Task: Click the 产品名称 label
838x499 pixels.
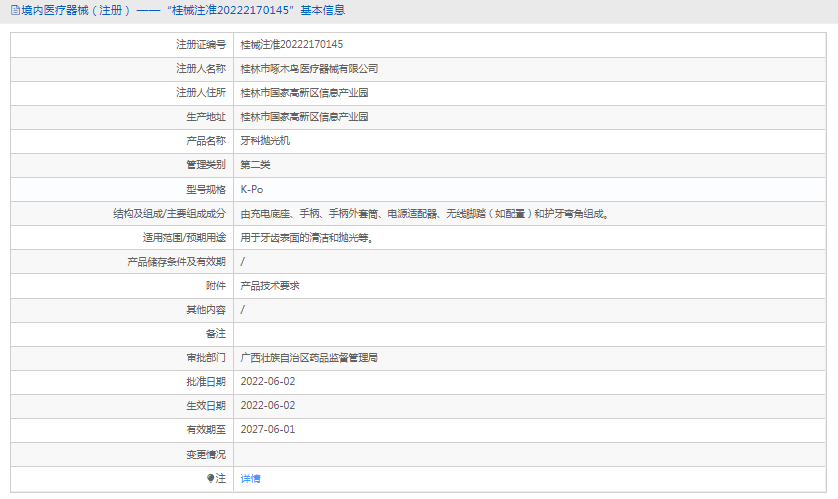Action: pyautogui.click(x=206, y=141)
